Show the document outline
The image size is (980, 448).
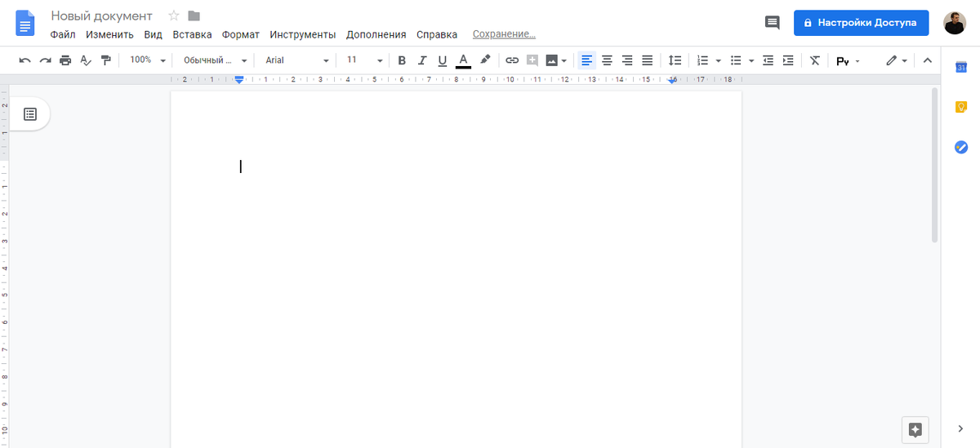pos(30,114)
